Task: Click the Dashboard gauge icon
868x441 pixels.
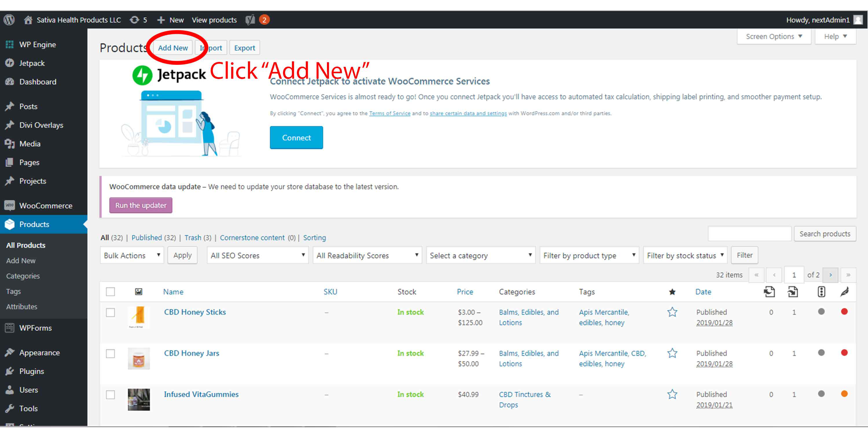Action: tap(10, 82)
